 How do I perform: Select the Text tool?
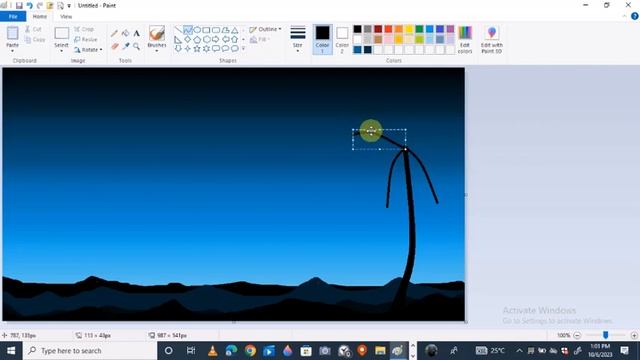pos(136,33)
